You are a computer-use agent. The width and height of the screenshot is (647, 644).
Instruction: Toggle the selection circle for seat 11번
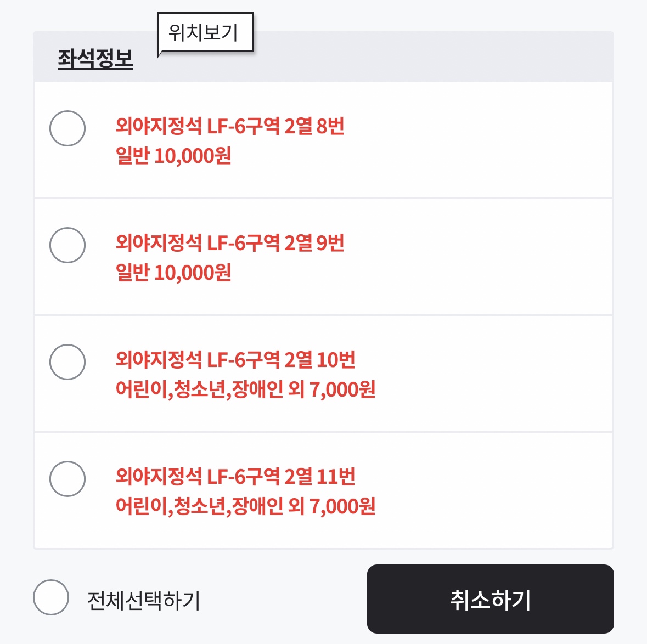point(67,479)
